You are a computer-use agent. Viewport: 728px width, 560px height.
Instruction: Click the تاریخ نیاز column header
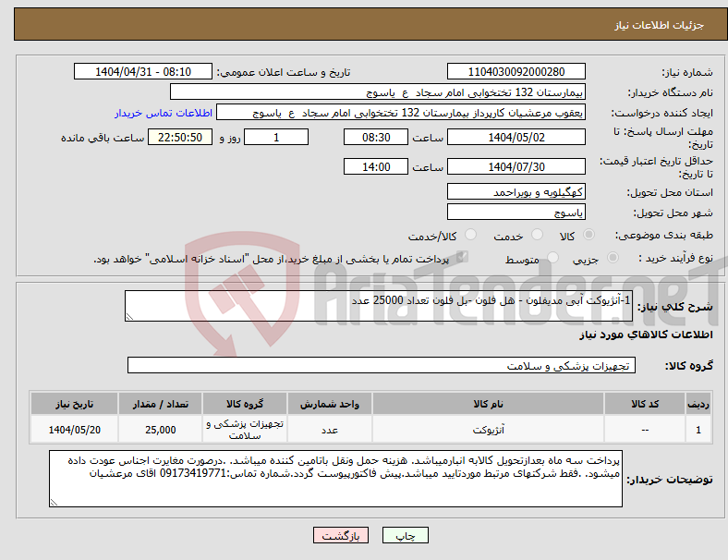[x=74, y=404]
